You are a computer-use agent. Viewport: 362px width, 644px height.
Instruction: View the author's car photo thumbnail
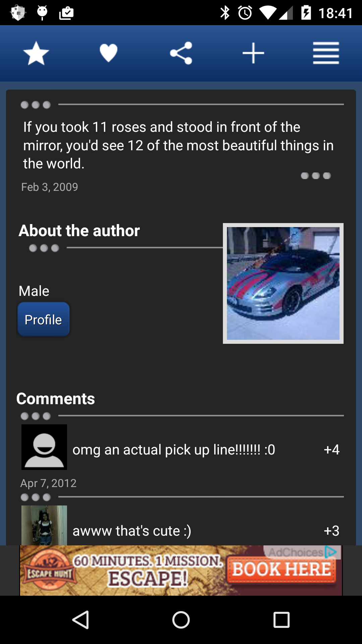tap(283, 283)
